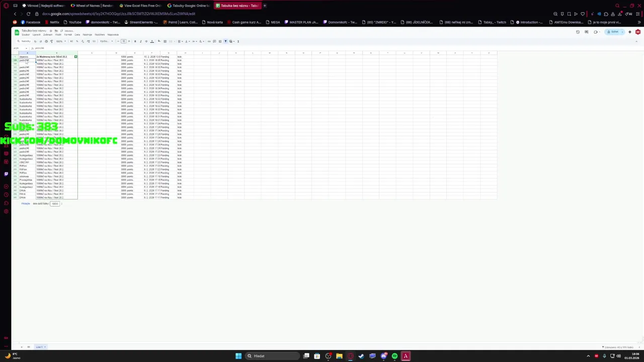Image resolution: width=644 pixels, height=362 pixels.
Task: Click the browser back arrow
Action: click(15, 14)
